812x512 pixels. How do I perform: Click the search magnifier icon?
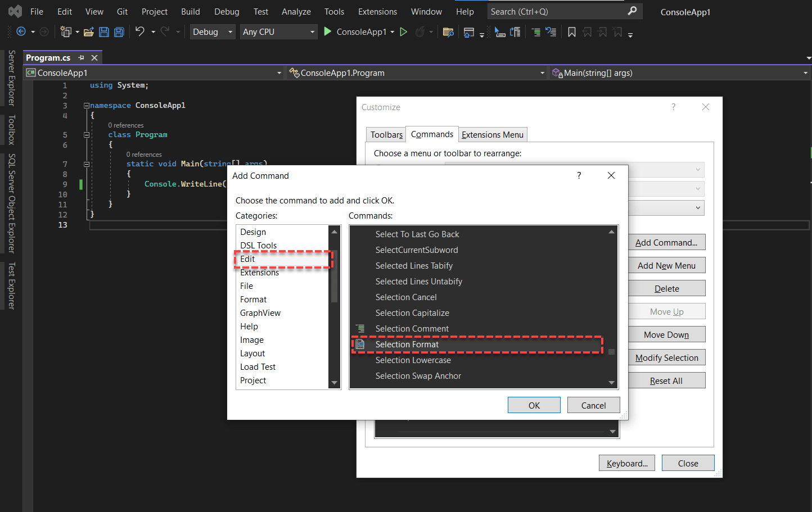point(633,11)
